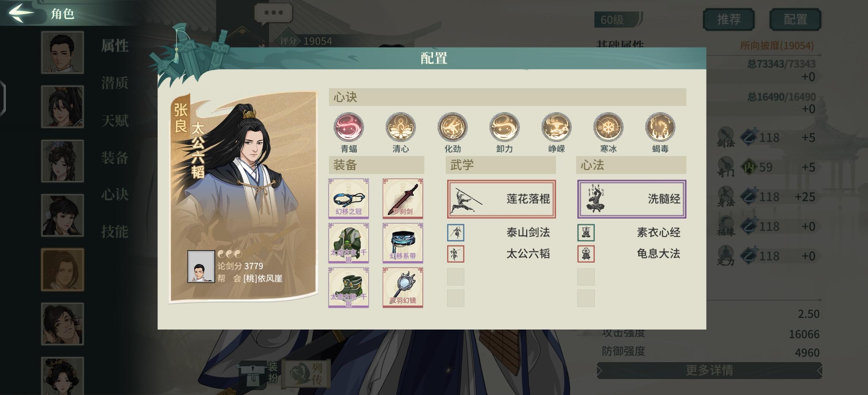The height and width of the screenshot is (395, 868).
Task: Tap the 罗刹剑 sword equipment slot
Action: click(x=403, y=199)
